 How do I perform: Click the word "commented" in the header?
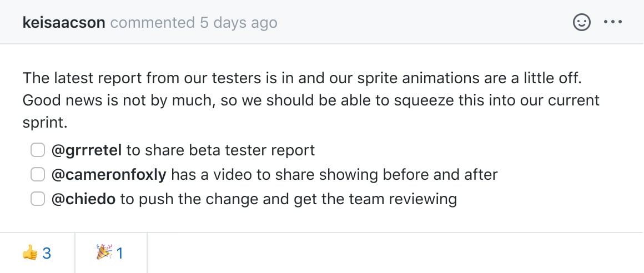pos(153,23)
